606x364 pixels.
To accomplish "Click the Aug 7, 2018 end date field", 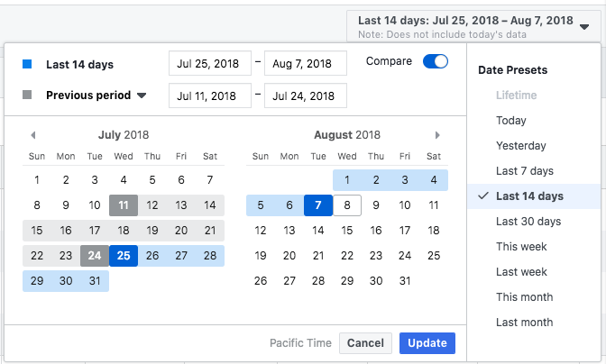I will coord(306,63).
